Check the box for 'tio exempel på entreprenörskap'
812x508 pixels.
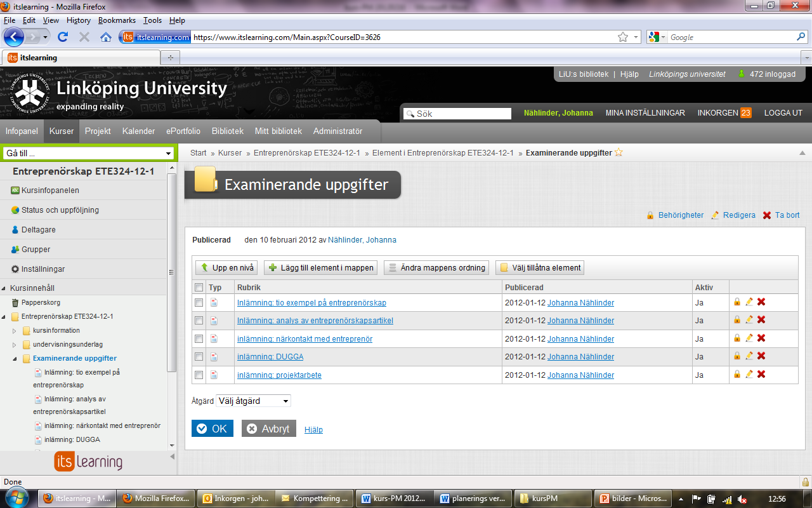tap(199, 302)
